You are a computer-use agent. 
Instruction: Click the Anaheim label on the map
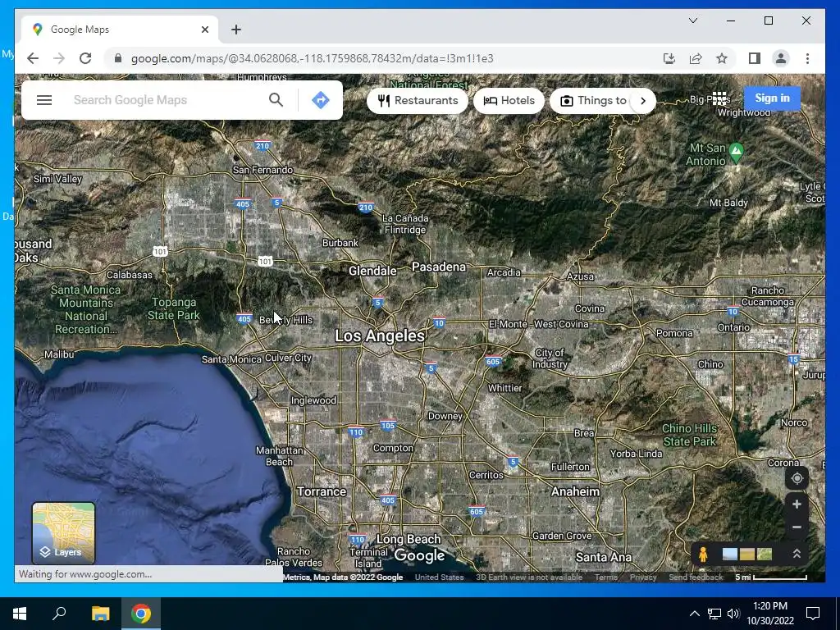[575, 491]
